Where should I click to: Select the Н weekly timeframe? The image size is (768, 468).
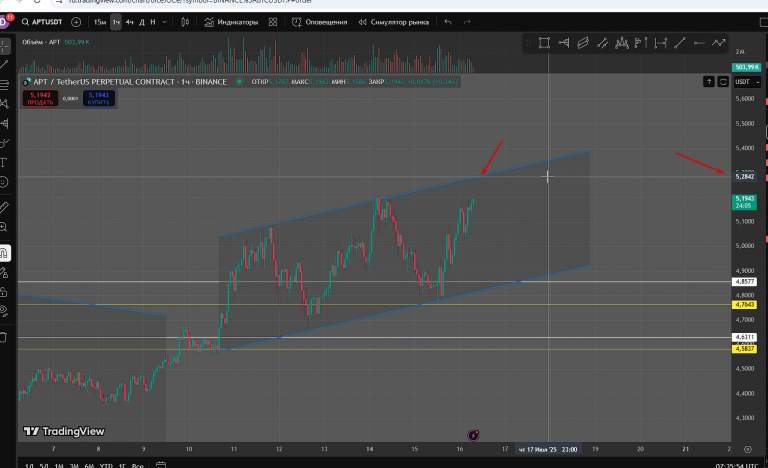click(x=153, y=22)
